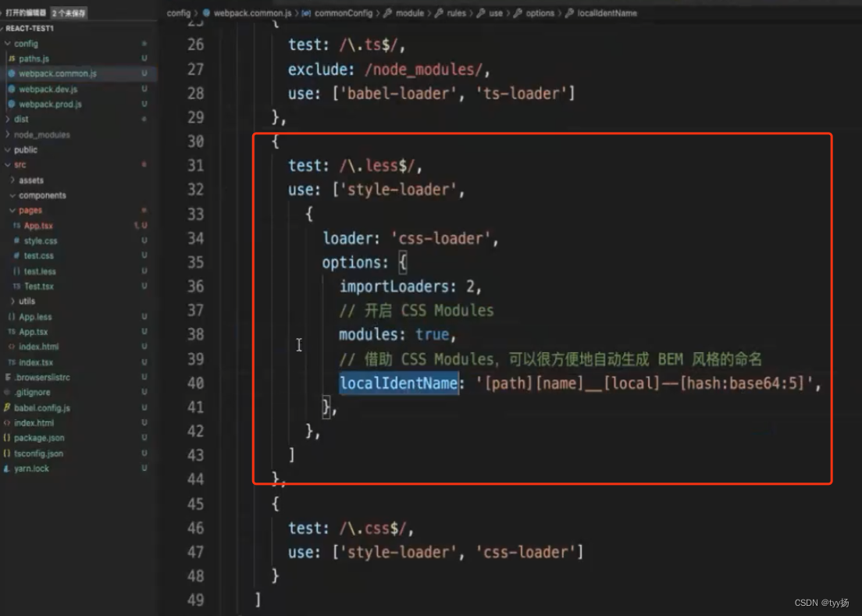Open test.css file
862x616 pixels.
(x=38, y=255)
